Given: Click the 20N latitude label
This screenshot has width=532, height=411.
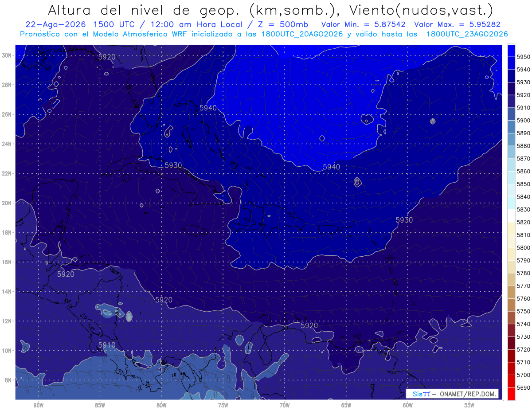Looking at the screenshot, I should pyautogui.click(x=8, y=203).
